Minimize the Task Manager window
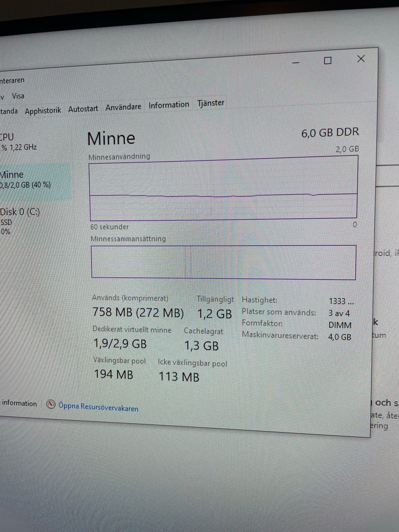Viewport: 399px width, 532px height. pos(296,62)
